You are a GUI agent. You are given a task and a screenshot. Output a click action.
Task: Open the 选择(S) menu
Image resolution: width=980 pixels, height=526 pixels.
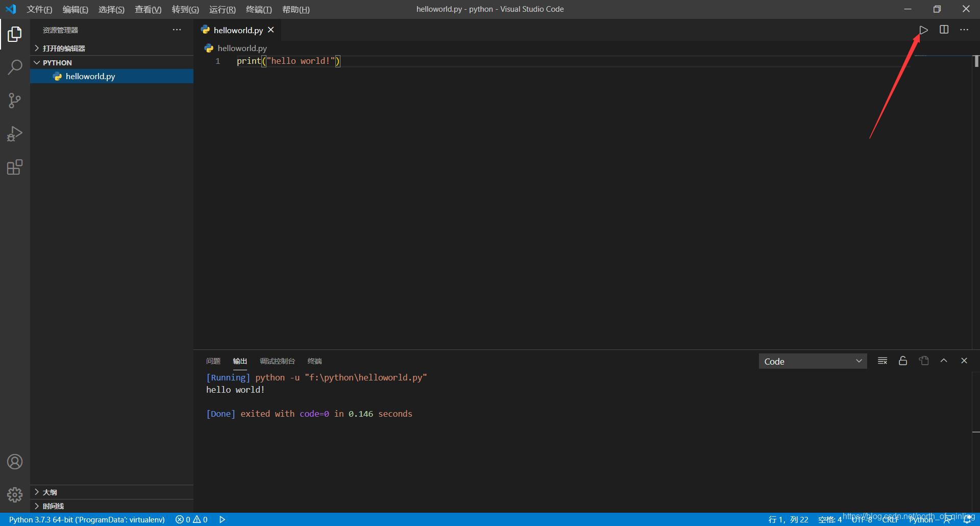[111, 9]
